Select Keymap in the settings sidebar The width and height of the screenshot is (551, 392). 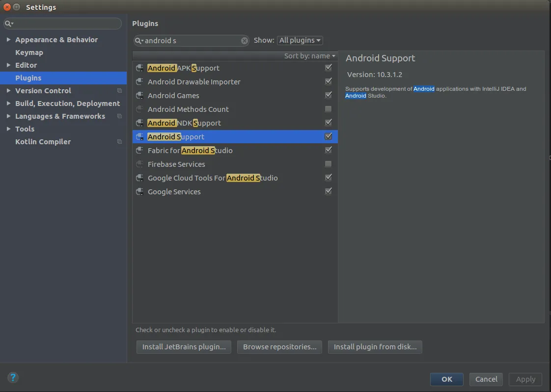pyautogui.click(x=29, y=52)
